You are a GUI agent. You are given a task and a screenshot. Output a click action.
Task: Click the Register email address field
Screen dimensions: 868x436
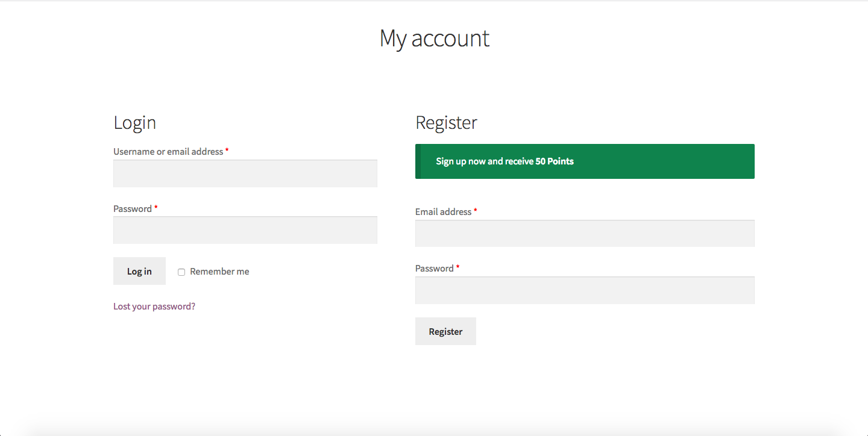[585, 233]
